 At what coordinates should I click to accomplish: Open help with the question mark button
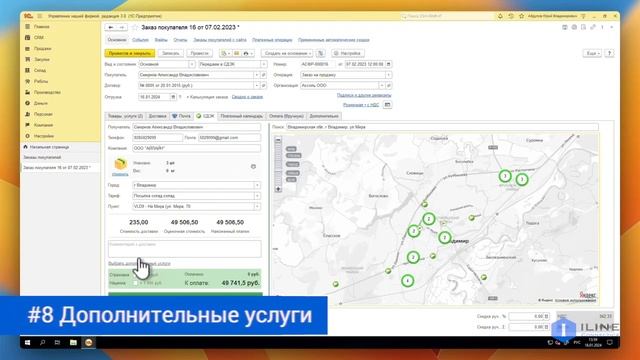pyautogui.click(x=609, y=53)
